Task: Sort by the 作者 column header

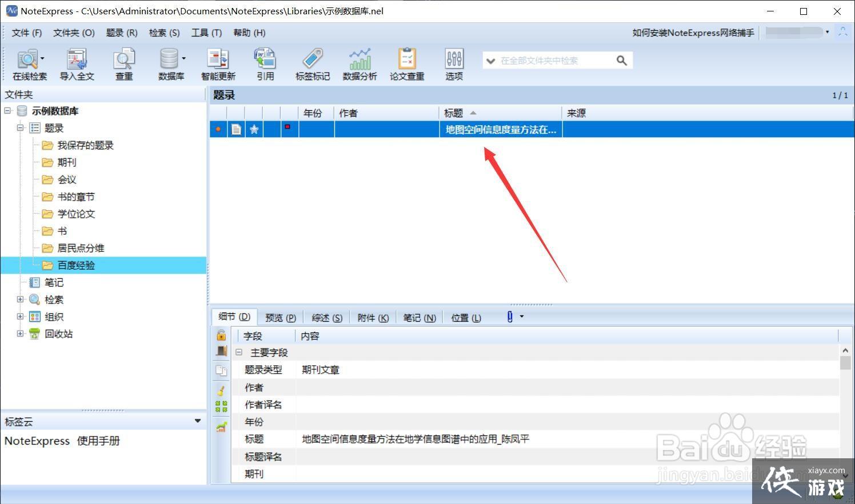Action: (x=386, y=113)
